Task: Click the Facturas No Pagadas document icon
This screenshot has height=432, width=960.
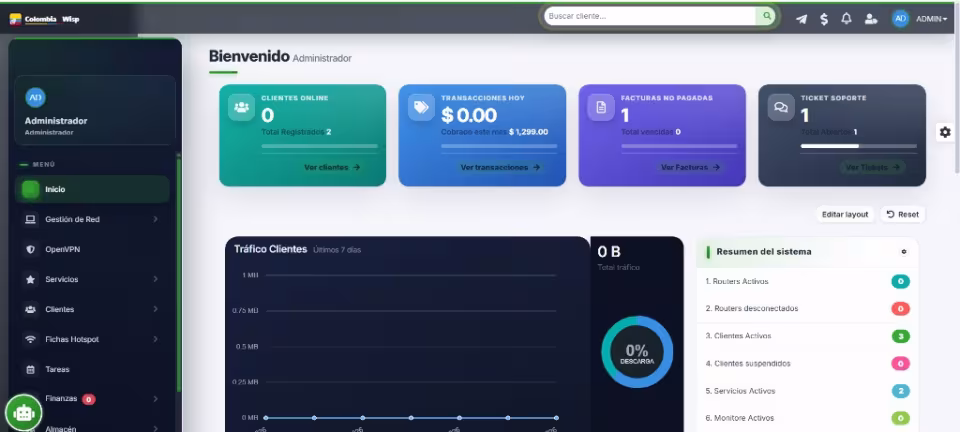Action: [x=601, y=108]
